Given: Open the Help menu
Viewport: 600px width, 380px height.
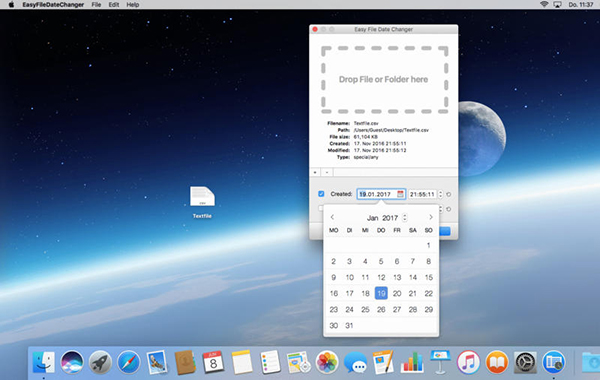Looking at the screenshot, I should 133,5.
